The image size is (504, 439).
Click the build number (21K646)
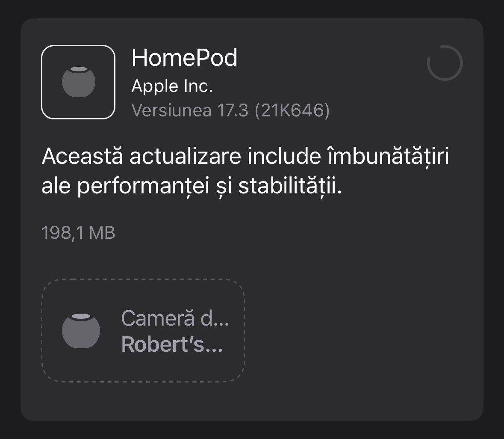pyautogui.click(x=292, y=110)
